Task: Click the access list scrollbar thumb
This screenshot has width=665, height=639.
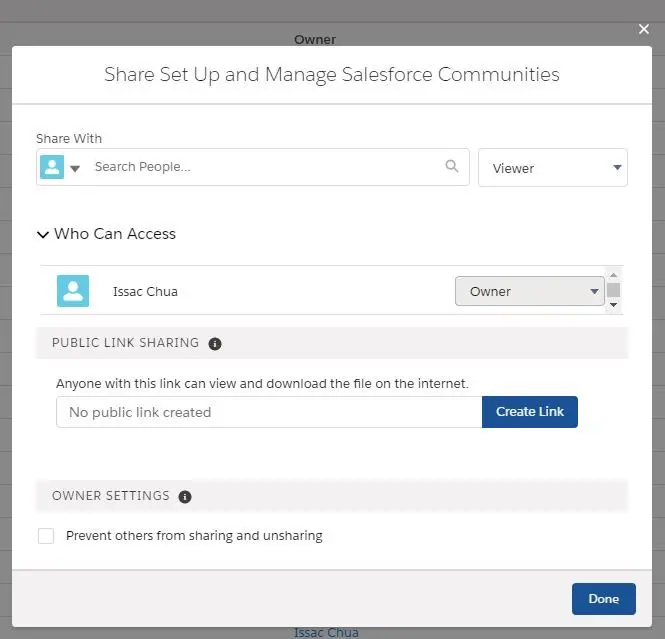Action: (613, 290)
